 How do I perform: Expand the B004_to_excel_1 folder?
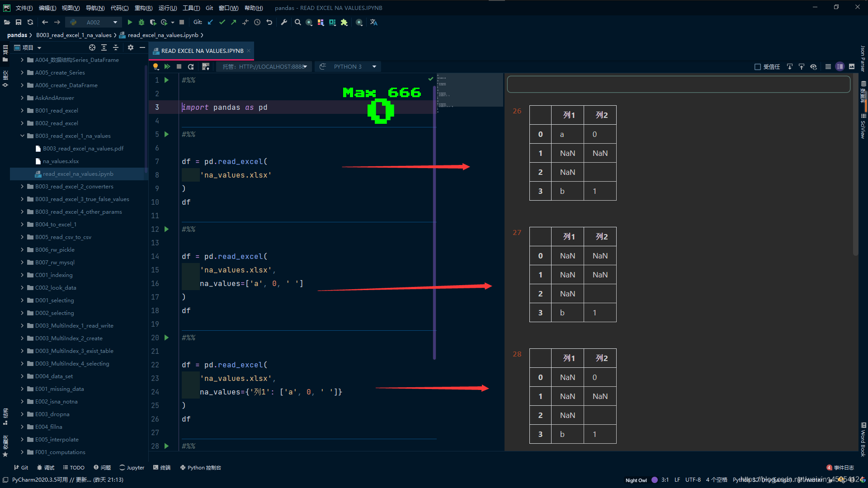point(22,224)
